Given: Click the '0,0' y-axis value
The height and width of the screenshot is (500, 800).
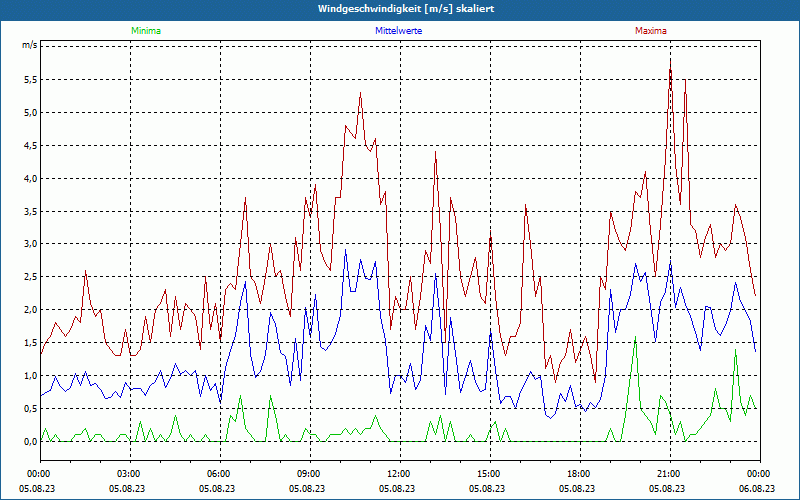Looking at the screenshot, I should [32, 442].
